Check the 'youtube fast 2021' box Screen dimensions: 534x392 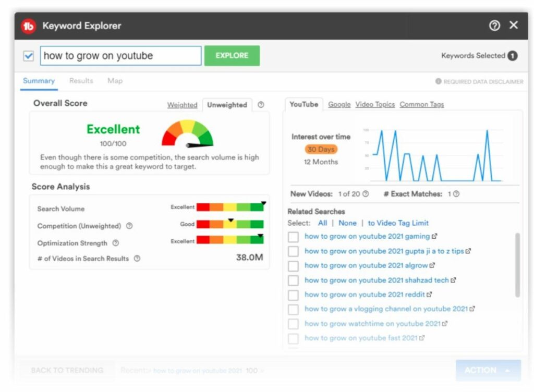[293, 339]
